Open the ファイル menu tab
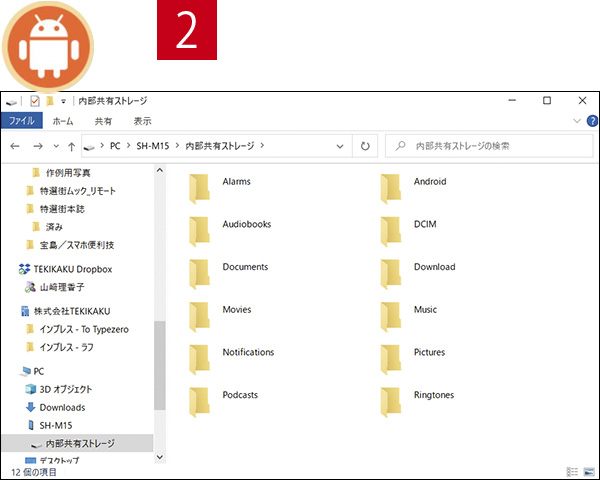This screenshot has height=480, width=600. (21, 121)
